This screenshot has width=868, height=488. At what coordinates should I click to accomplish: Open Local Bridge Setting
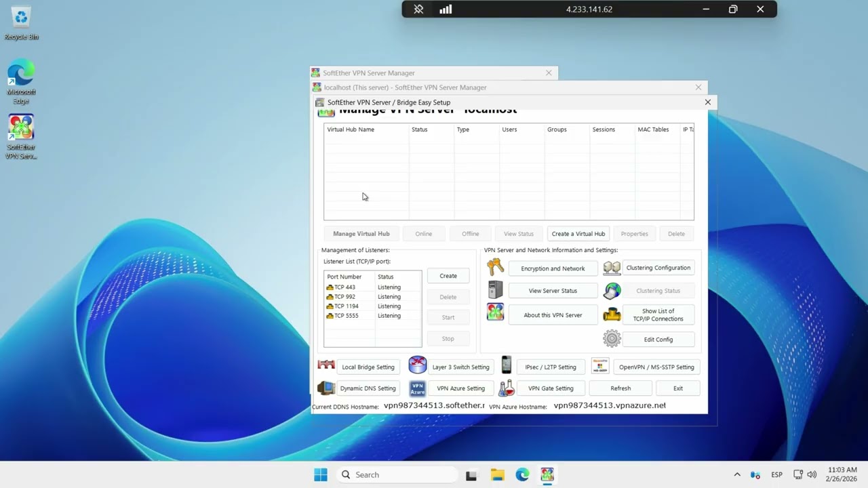368,367
